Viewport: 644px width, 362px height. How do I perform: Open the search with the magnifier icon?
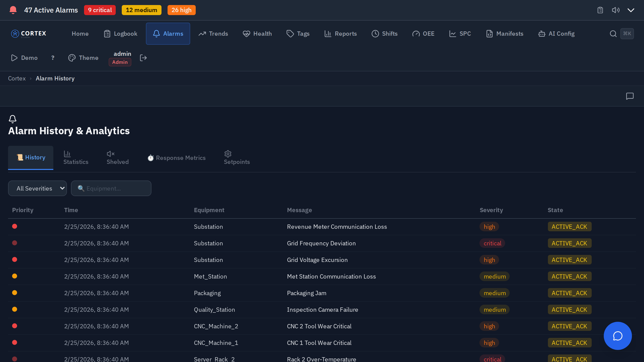[613, 33]
